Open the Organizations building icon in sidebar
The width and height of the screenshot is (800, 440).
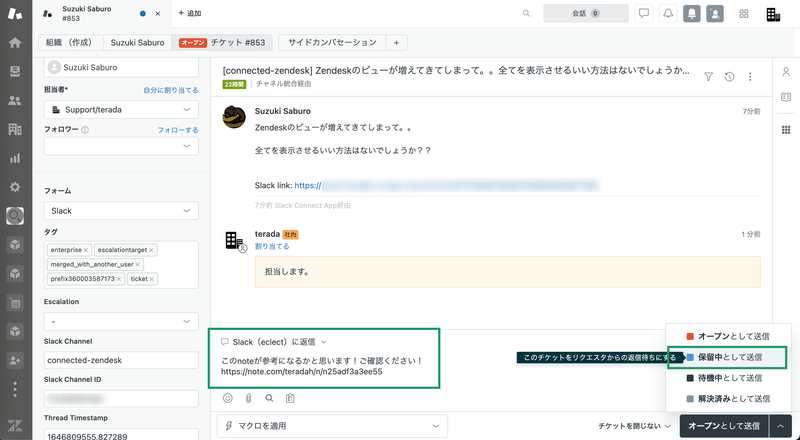pyautogui.click(x=15, y=129)
